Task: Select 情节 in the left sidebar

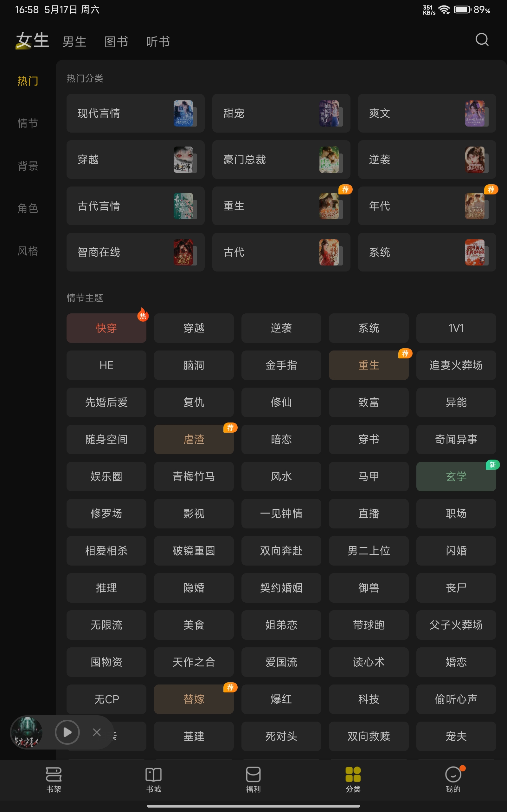Action: coord(28,123)
